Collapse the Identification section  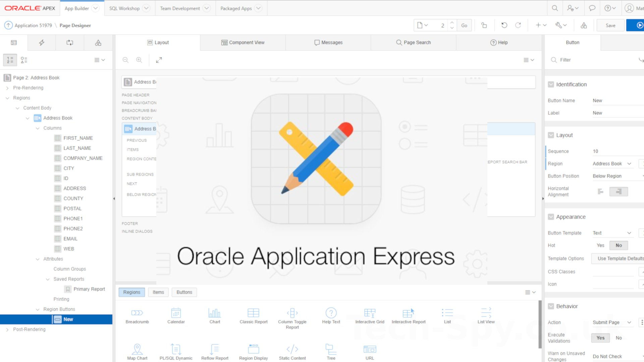pyautogui.click(x=551, y=84)
